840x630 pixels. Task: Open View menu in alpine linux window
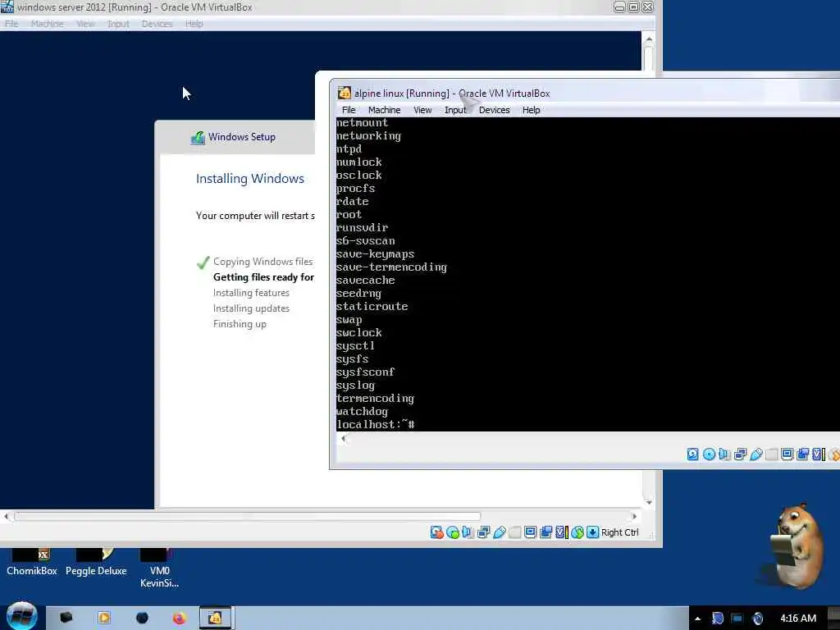(422, 110)
